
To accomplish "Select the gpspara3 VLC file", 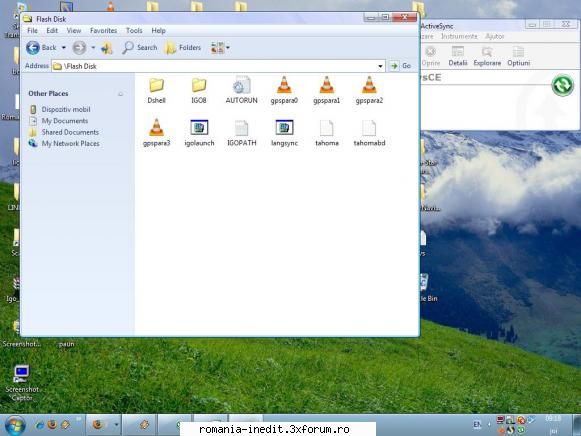I will 156,132.
